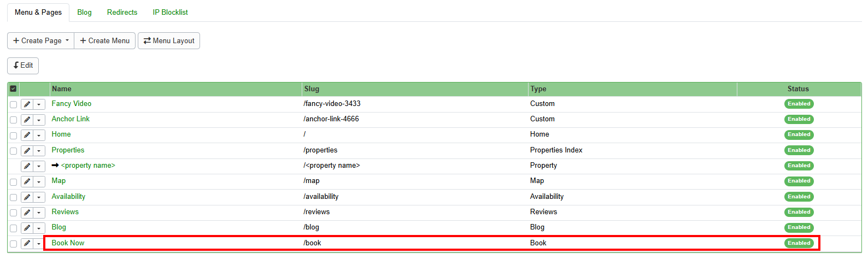Open the Reviews page link
868x259 pixels.
point(65,211)
